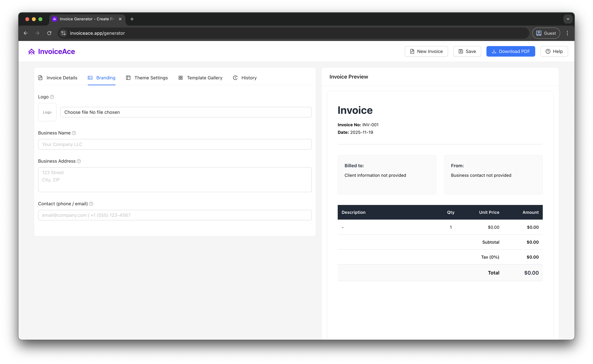The width and height of the screenshot is (593, 364).
Task: Click the Business Address help icon
Action: click(79, 161)
